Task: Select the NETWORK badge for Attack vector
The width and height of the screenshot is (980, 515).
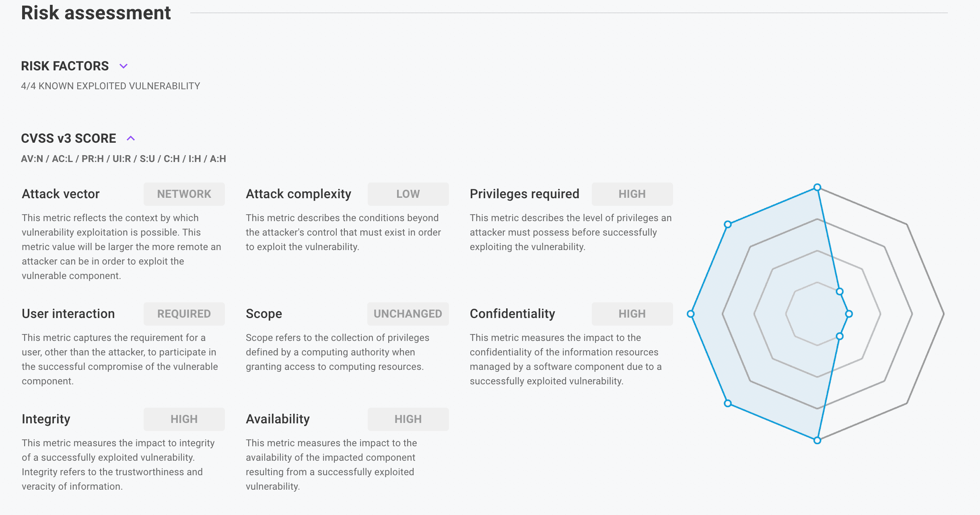Action: [184, 194]
